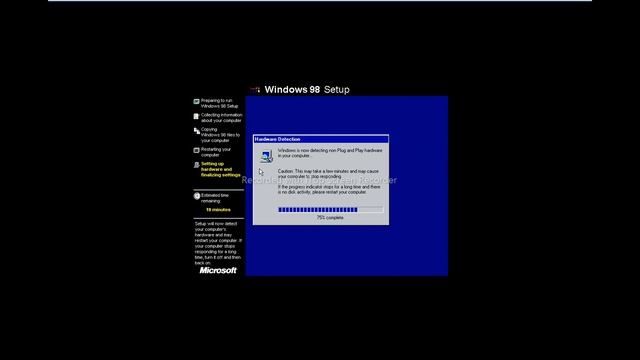Click the icon beside Setting up hardware step
Viewport: 640px width, 360px height.
196,165
